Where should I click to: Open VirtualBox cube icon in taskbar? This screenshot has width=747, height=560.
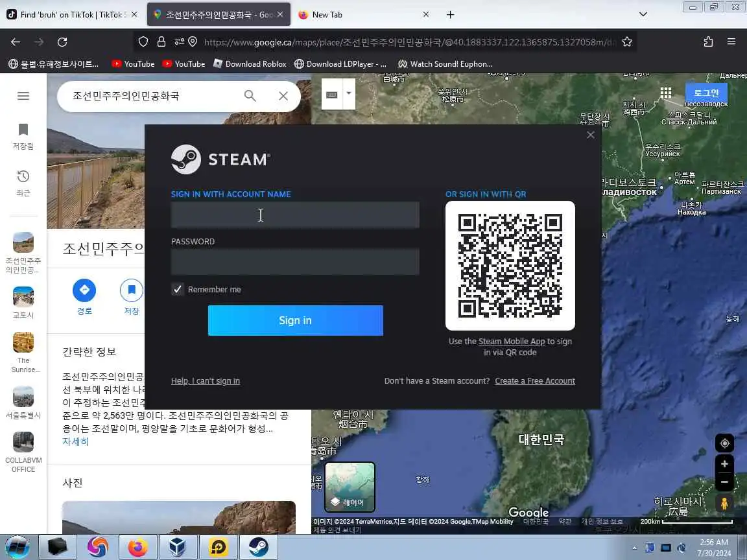point(178,547)
